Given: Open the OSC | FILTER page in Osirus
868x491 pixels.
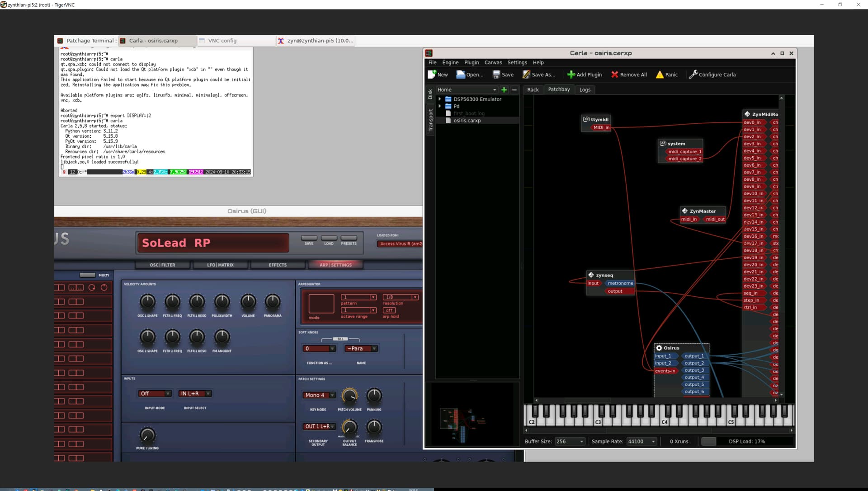Looking at the screenshot, I should point(162,265).
